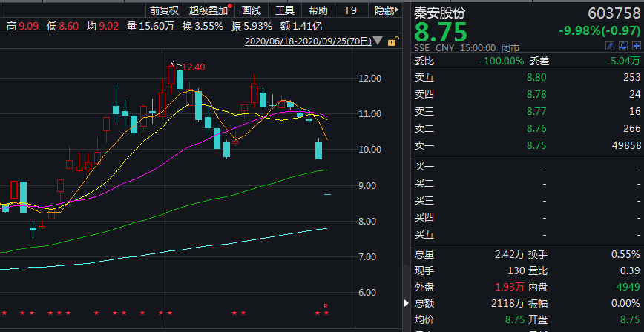Click the 高 9.09 readout
The height and width of the screenshot is (332, 644).
[22, 27]
